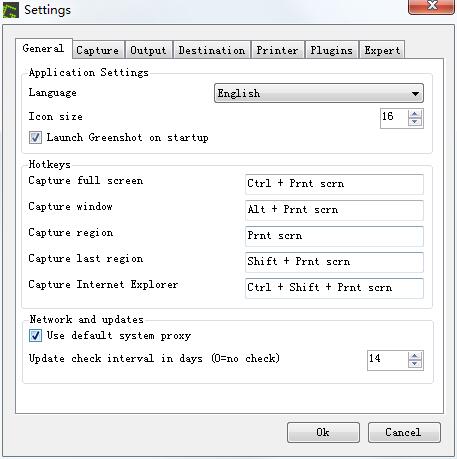Click the Capture full screen hotkey field
Screen dimensions: 457x459
click(334, 184)
